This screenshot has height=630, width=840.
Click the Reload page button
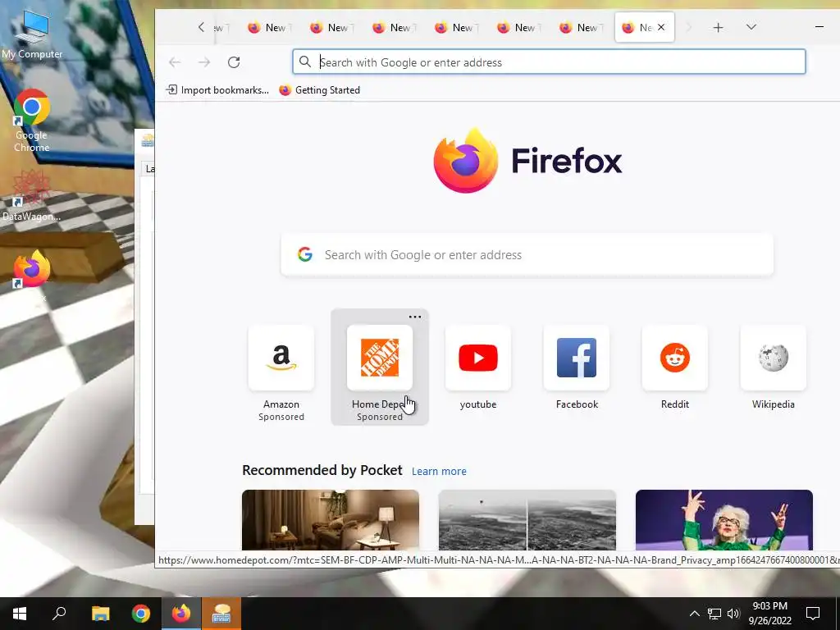(x=234, y=62)
